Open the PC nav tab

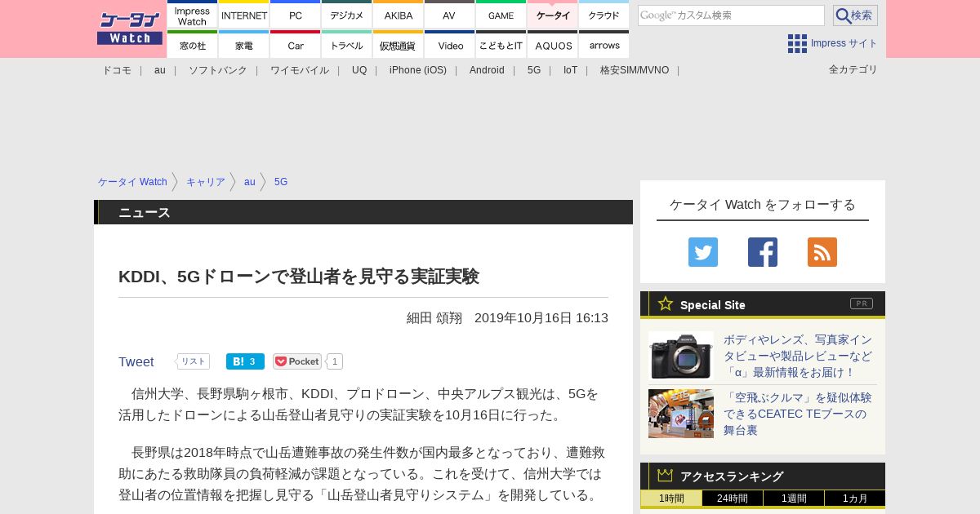296,15
